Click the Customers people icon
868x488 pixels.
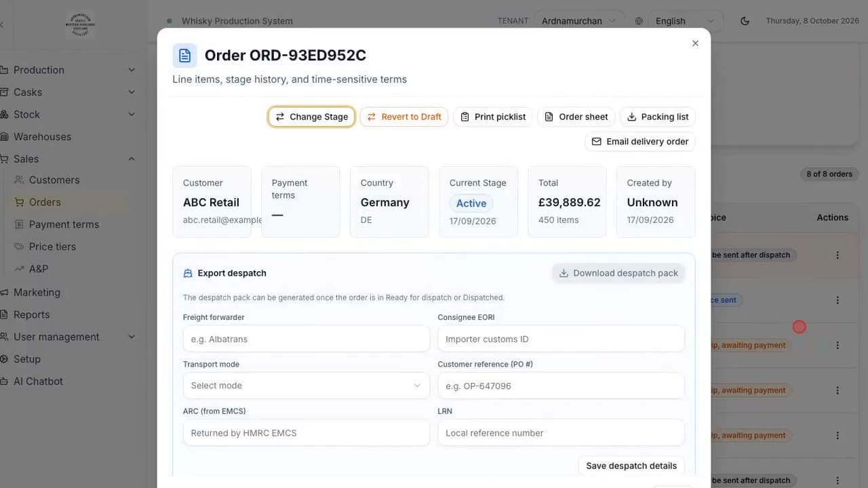tap(19, 180)
